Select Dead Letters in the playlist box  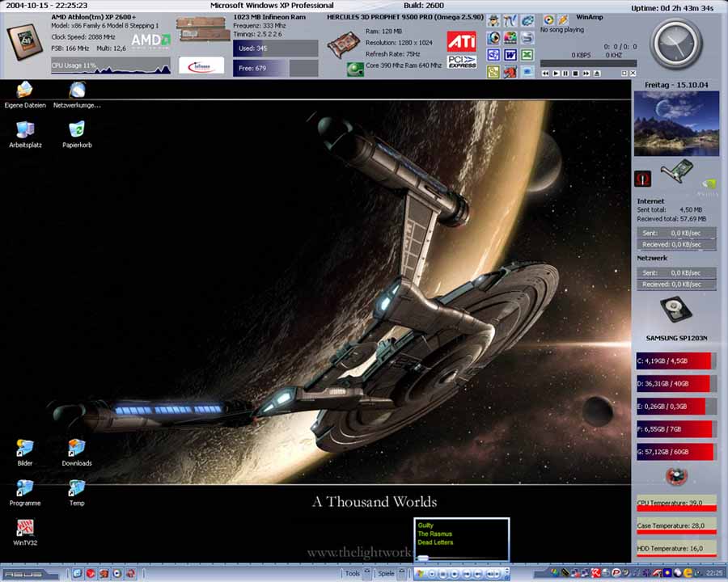(x=435, y=542)
